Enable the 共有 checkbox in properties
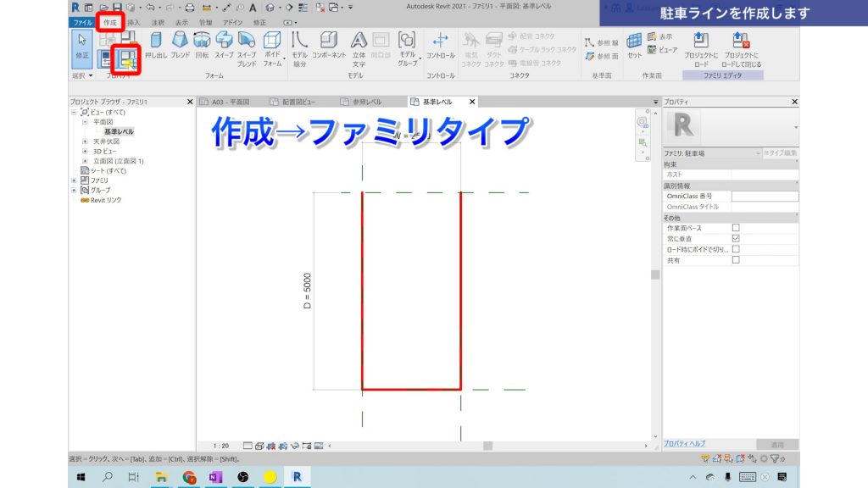 (x=736, y=259)
